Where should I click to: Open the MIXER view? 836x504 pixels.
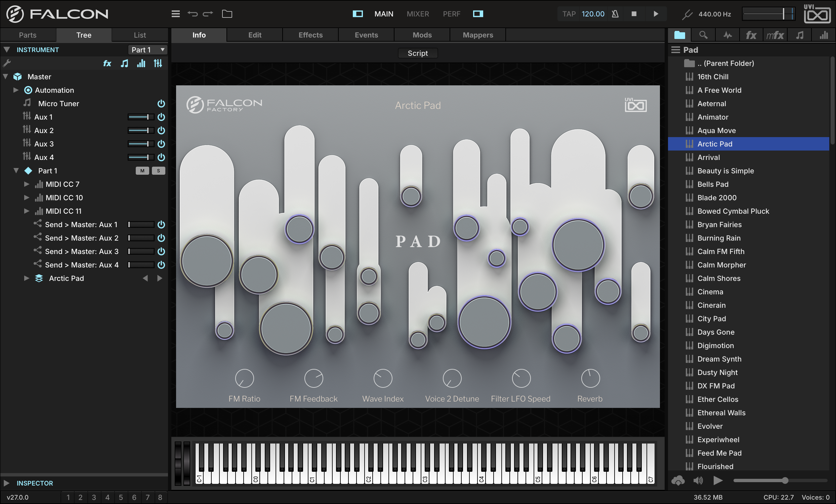(418, 14)
